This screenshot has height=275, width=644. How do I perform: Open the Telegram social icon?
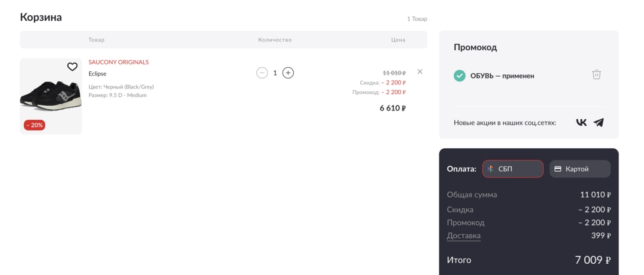pos(599,122)
